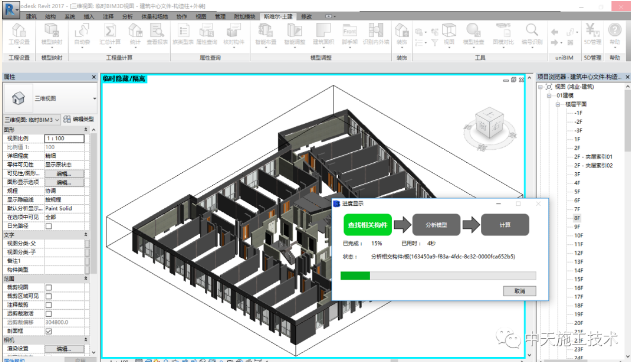Viewport: 631px width, 362px height.
Task: Click the 帮助 question mark icon
Action: tap(615, 31)
